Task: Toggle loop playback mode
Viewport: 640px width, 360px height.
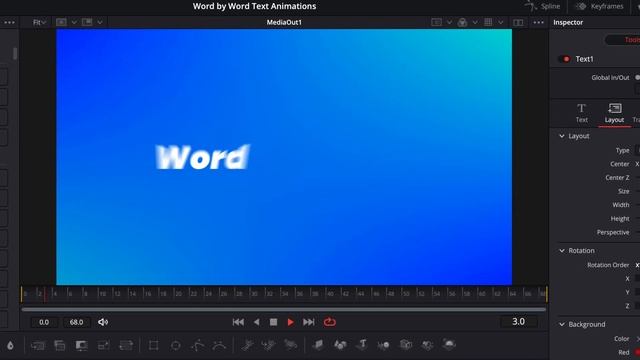Action: click(329, 322)
